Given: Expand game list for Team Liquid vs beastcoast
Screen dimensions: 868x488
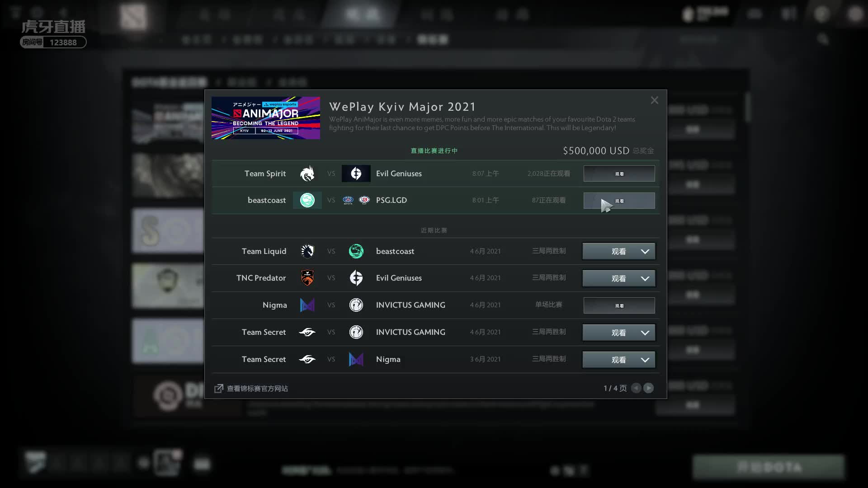Looking at the screenshot, I should (645, 251).
